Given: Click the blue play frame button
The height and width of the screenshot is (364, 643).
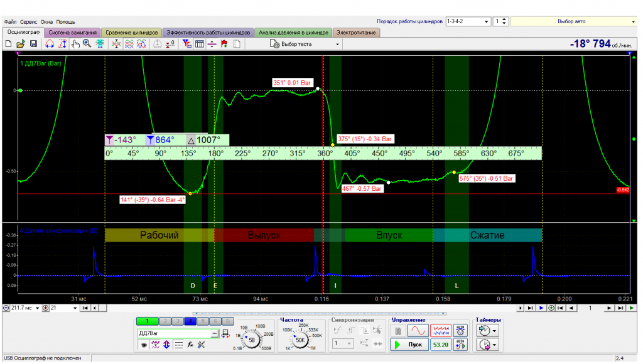Looking at the screenshot, I should point(541,308).
